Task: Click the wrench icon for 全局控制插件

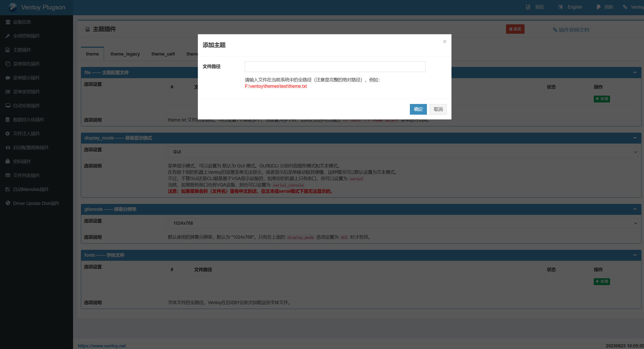Action: pyautogui.click(x=8, y=36)
